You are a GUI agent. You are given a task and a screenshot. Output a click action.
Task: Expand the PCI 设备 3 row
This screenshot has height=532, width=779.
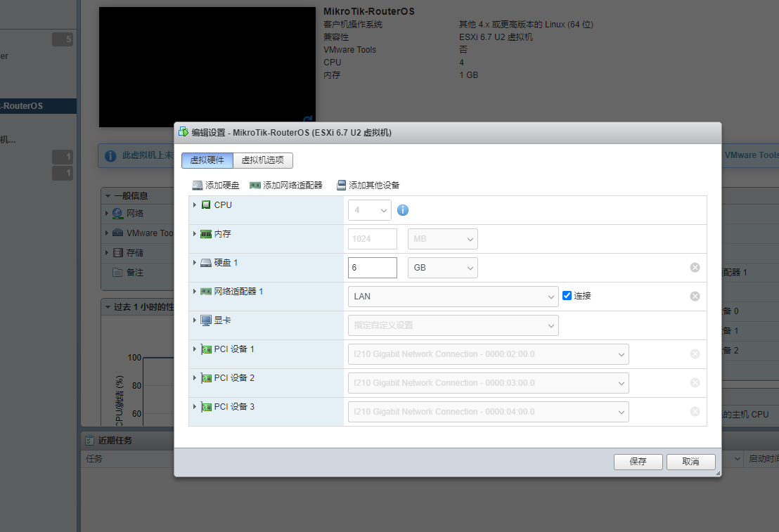click(x=194, y=406)
